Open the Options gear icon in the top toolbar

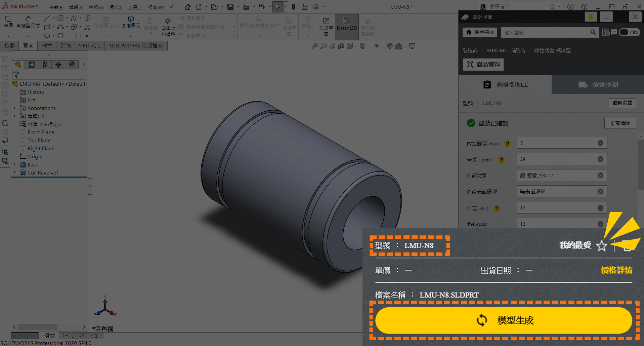(x=316, y=7)
